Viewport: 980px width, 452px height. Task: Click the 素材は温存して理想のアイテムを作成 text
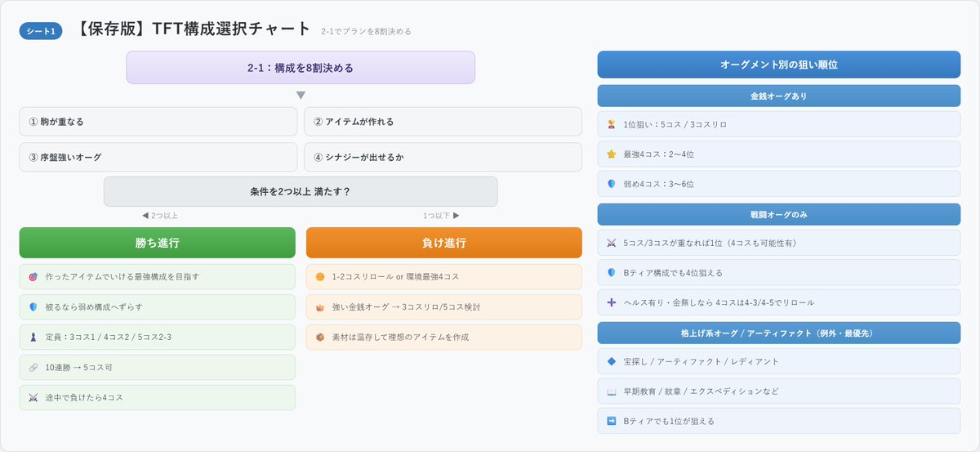(401, 338)
